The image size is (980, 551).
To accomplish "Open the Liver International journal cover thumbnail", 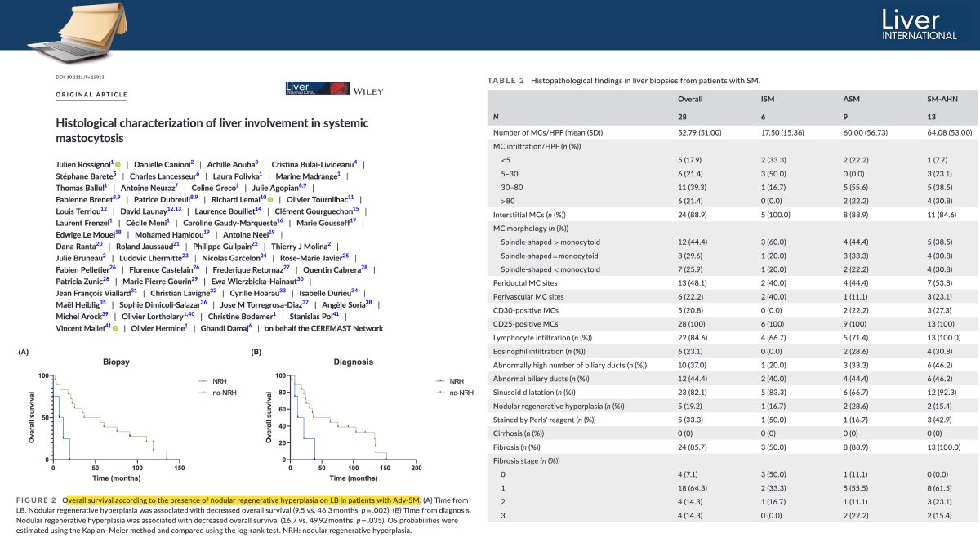I will 316,89.
